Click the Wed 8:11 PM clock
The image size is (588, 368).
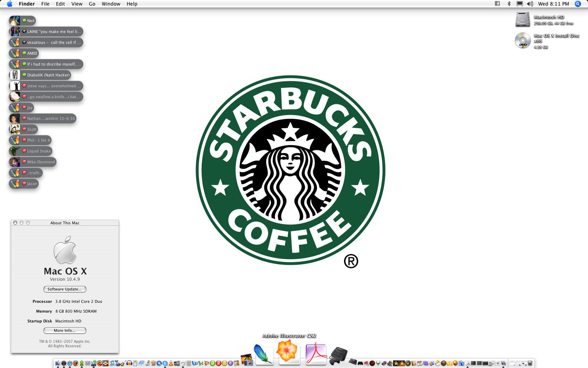(x=553, y=4)
